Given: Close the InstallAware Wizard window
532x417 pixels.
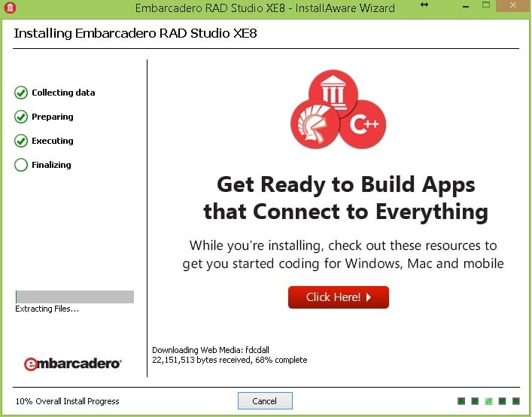Looking at the screenshot, I should (x=513, y=5).
